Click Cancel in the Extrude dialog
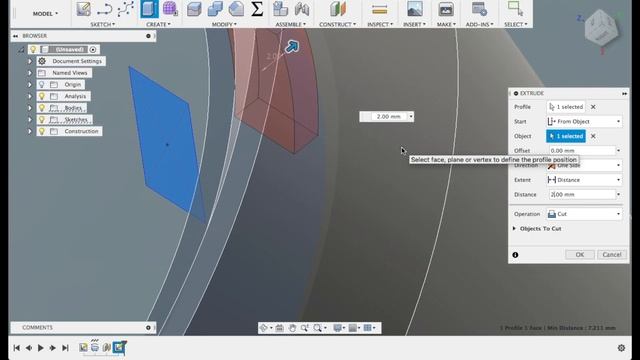 (611, 255)
